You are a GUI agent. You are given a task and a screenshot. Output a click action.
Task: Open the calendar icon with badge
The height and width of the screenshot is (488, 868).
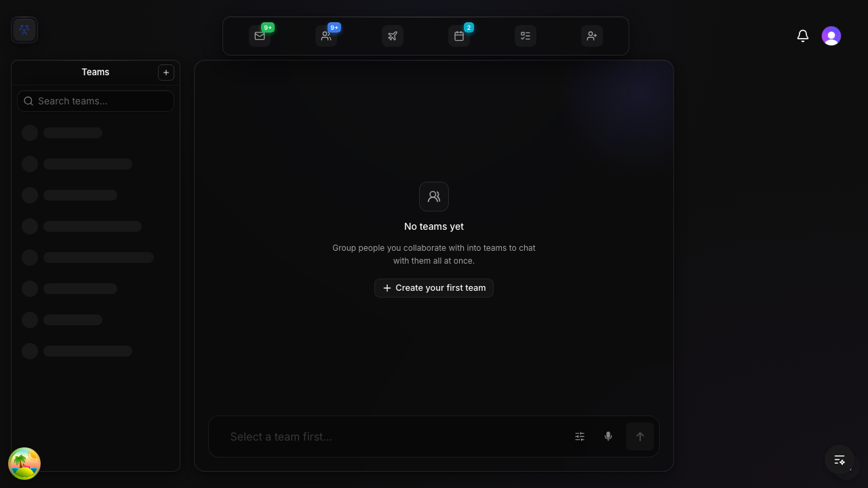459,36
